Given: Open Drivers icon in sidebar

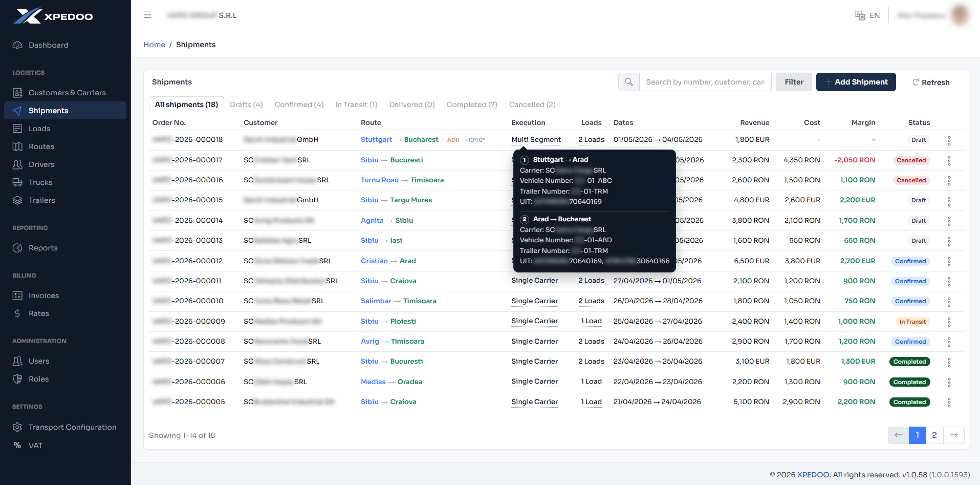Looking at the screenshot, I should [x=17, y=164].
